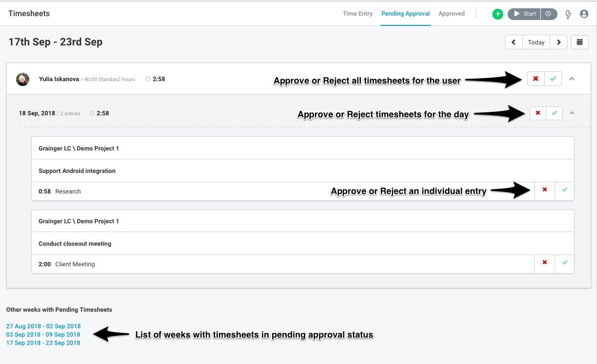Approve the 0:58 Research entry

tap(565, 190)
